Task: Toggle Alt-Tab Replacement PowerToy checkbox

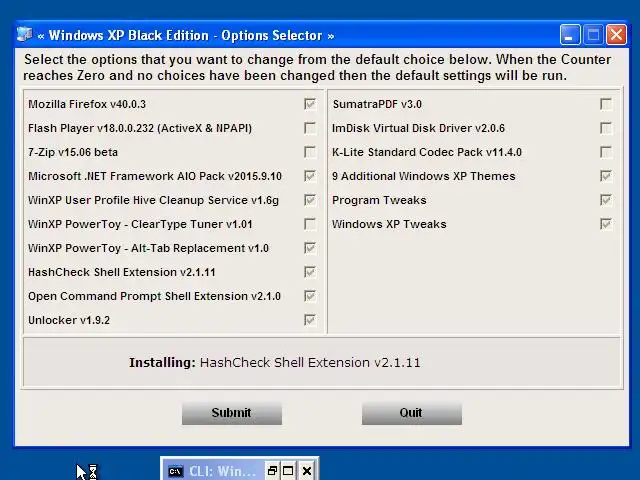Action: pyautogui.click(x=310, y=248)
